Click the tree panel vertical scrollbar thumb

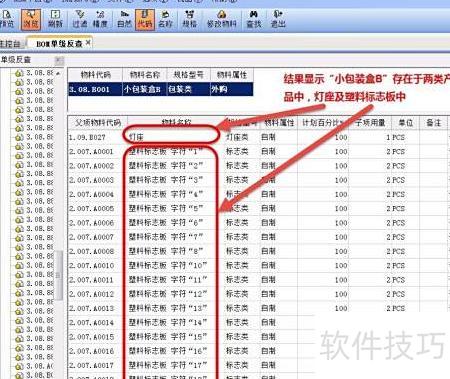pos(59,275)
